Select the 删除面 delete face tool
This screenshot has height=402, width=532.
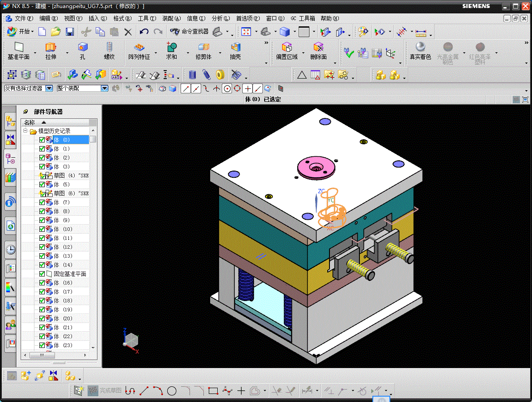[x=319, y=51]
